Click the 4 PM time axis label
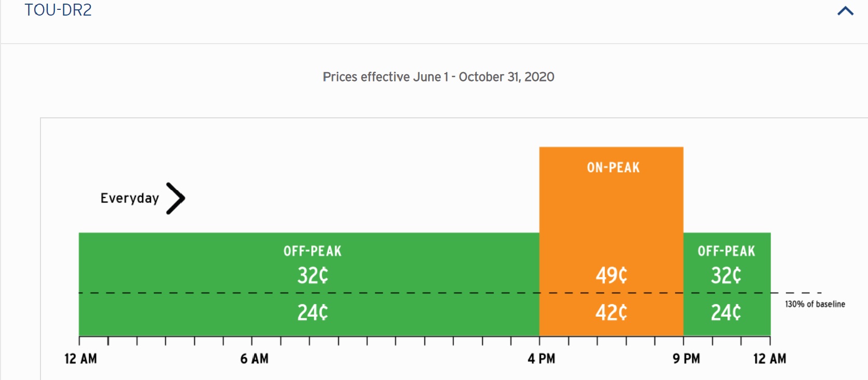Screen dimensions: 868x380 (x=541, y=359)
